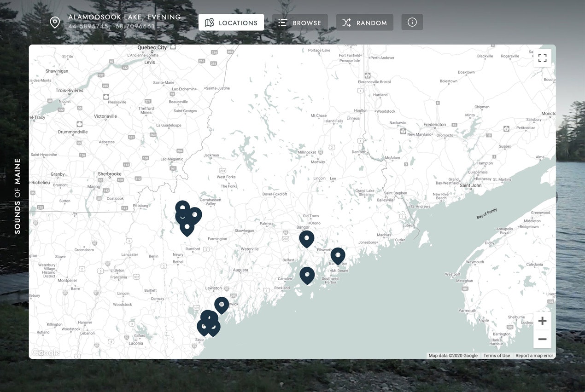Play a Random sound location
The width and height of the screenshot is (585, 392).
364,23
